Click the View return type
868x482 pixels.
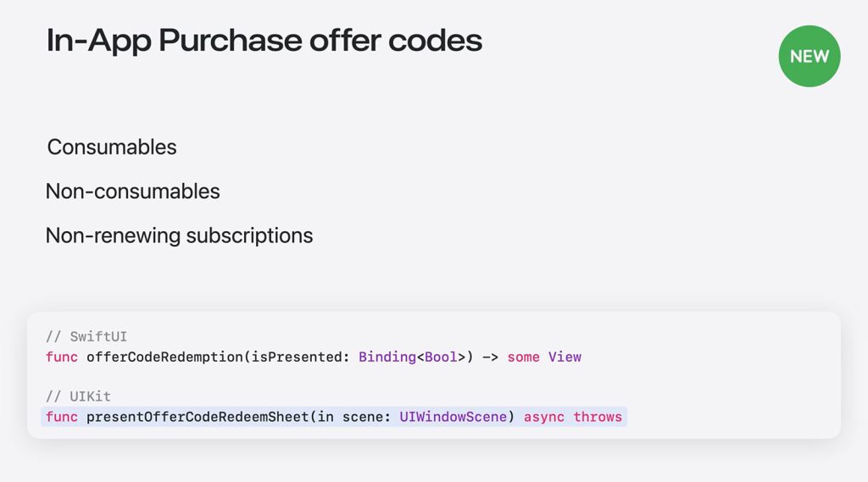(565, 357)
